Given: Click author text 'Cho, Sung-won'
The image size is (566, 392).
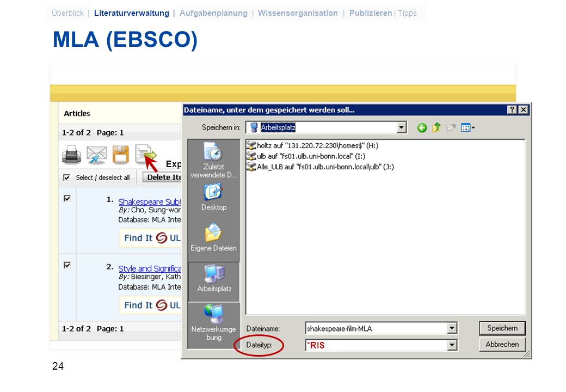Looking at the screenshot, I should click(x=156, y=210).
